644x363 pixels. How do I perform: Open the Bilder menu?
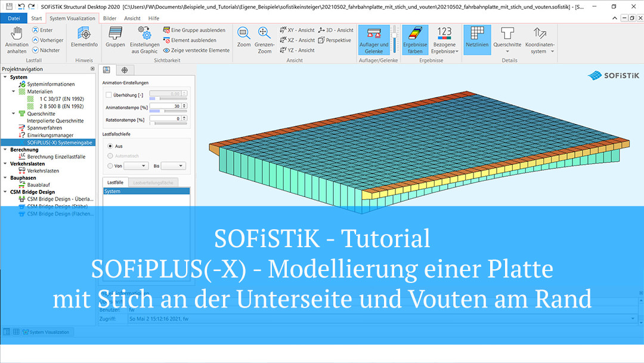(x=110, y=18)
